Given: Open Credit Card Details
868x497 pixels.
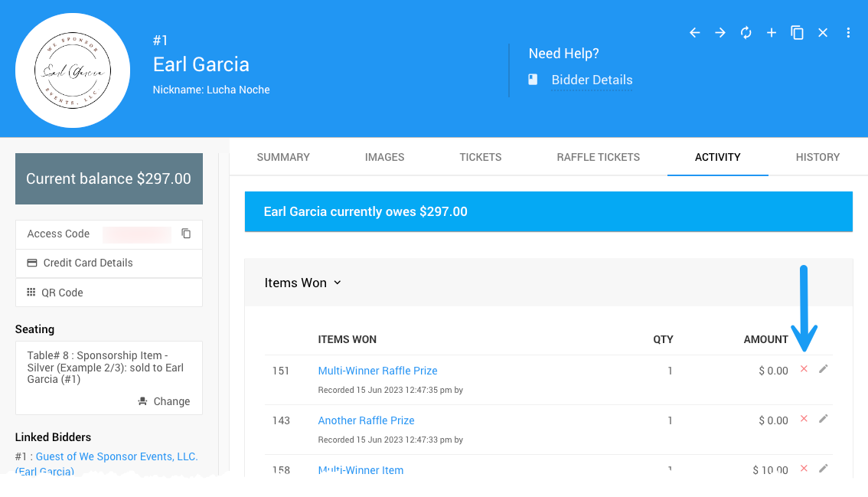Looking at the screenshot, I should pos(87,263).
